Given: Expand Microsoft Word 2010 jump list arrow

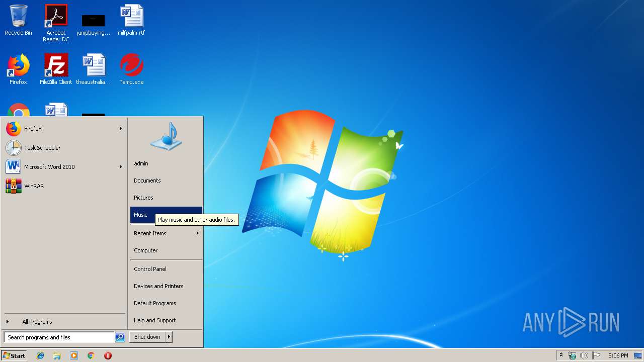Looking at the screenshot, I should click(120, 167).
